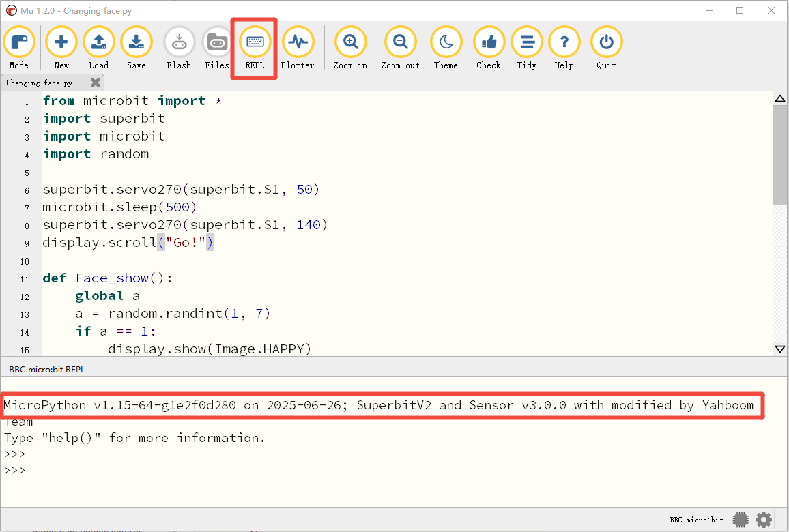
Task: Zoom-in the editor text
Action: [x=350, y=48]
